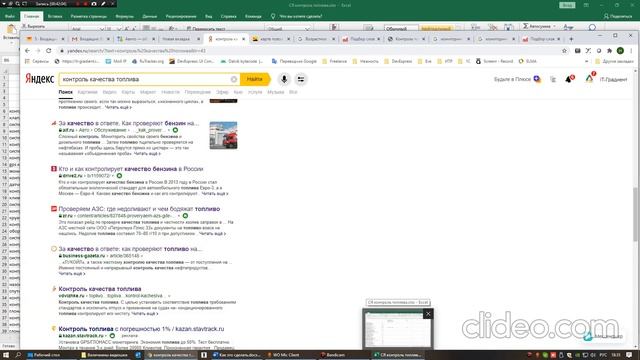Open the Excel Справка ribbon tab
Image resolution: width=640 pixels, height=360 pixels.
tap(229, 16)
